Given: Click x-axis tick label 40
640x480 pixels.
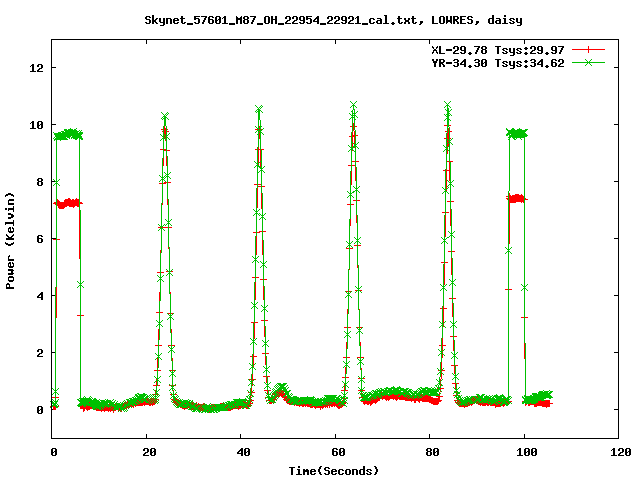Looking at the screenshot, I should tap(244, 452).
